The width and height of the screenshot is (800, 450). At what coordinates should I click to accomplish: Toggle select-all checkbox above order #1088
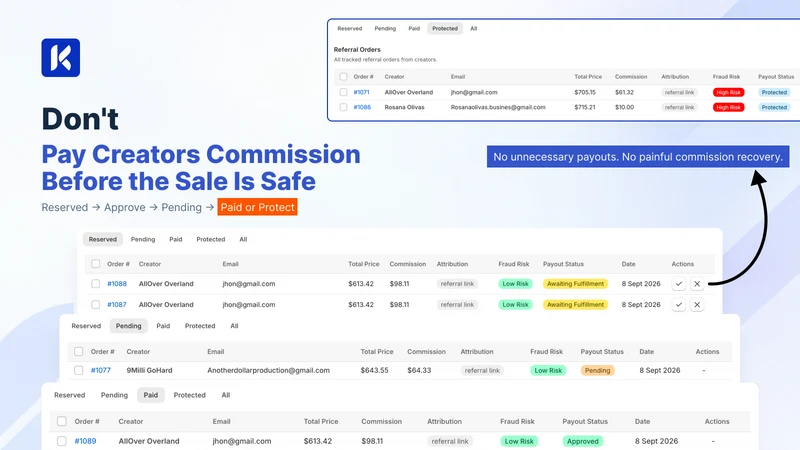[x=95, y=264]
